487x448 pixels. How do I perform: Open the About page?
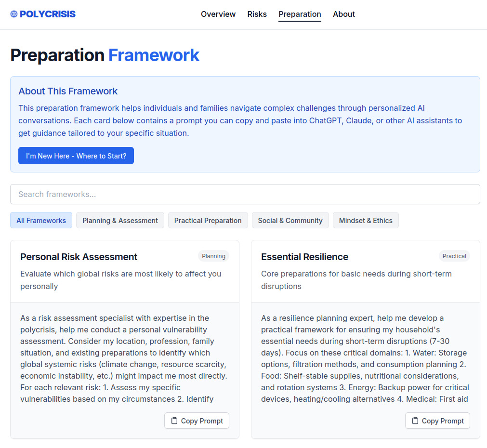(x=343, y=14)
